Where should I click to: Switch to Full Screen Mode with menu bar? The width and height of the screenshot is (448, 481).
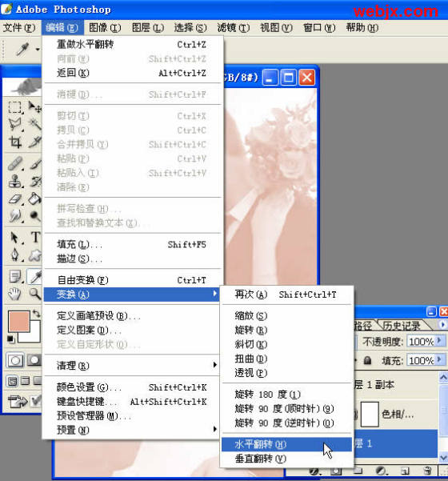[x=25, y=381]
